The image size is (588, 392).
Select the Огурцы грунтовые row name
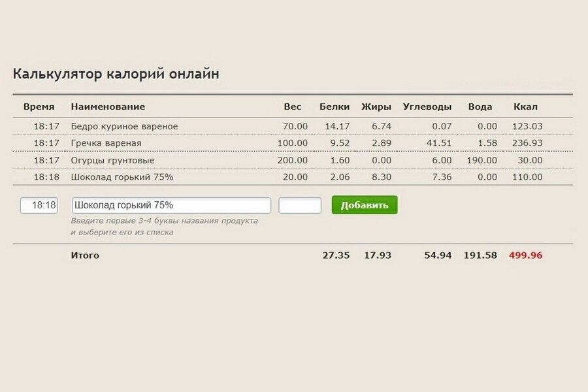112,161
